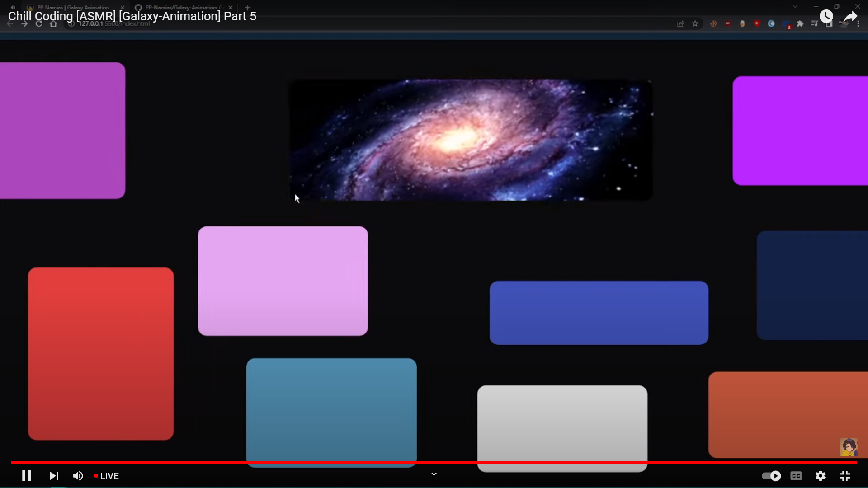Open the browser extensions puzzle icon
The width and height of the screenshot is (868, 488).
point(800,24)
